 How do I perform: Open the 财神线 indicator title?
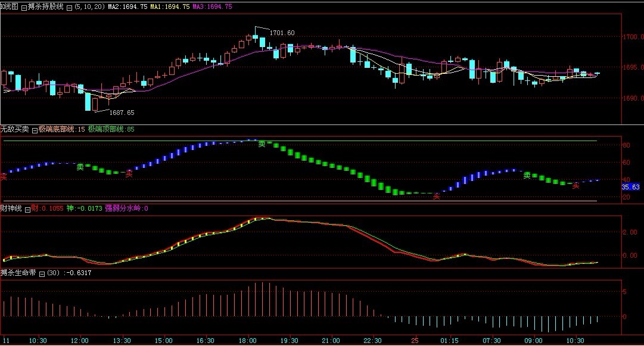click(11, 208)
